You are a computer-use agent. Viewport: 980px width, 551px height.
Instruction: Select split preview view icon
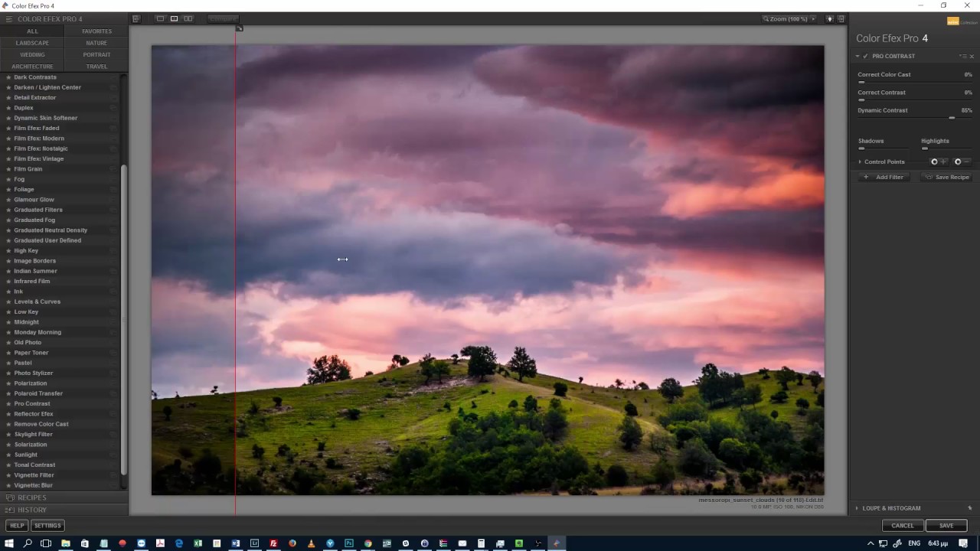pos(174,19)
